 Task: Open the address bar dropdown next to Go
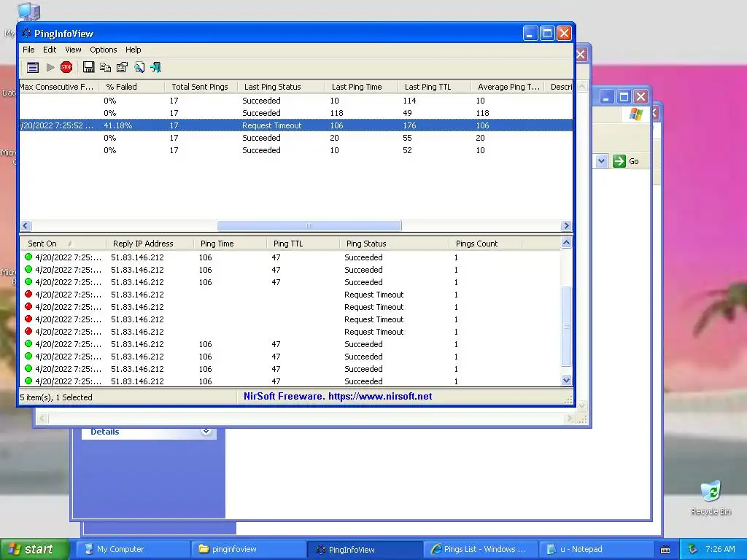pos(601,161)
